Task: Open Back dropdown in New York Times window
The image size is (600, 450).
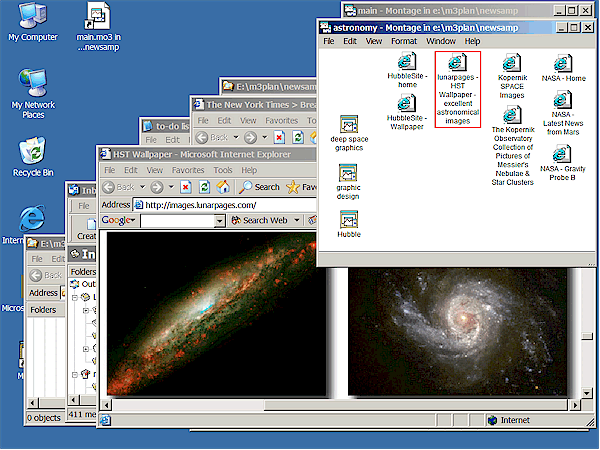Action: 236,137
